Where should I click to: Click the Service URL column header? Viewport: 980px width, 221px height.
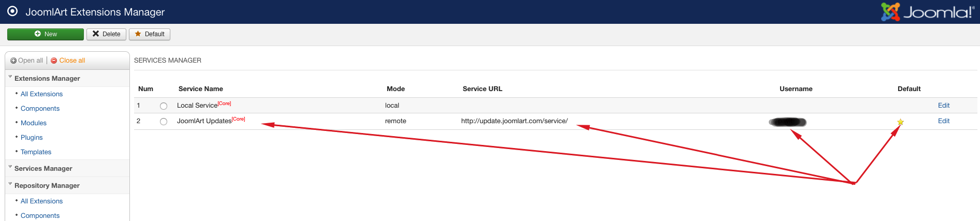tap(482, 89)
